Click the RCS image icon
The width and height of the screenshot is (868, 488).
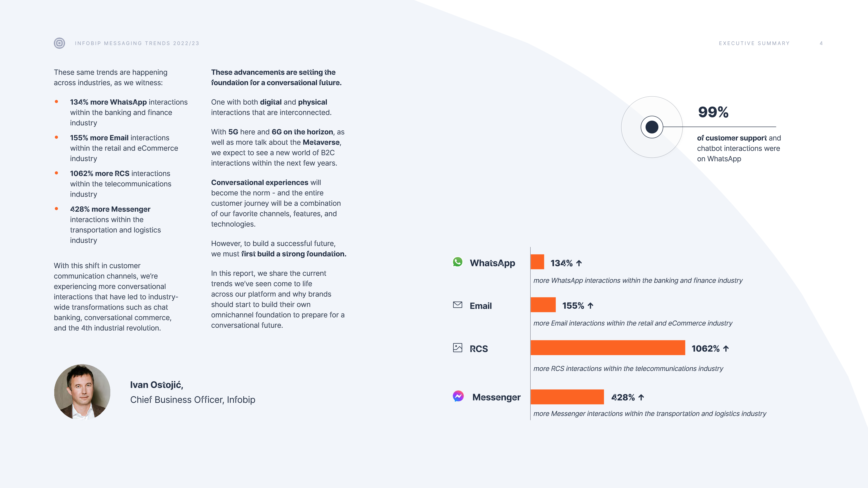tap(458, 348)
